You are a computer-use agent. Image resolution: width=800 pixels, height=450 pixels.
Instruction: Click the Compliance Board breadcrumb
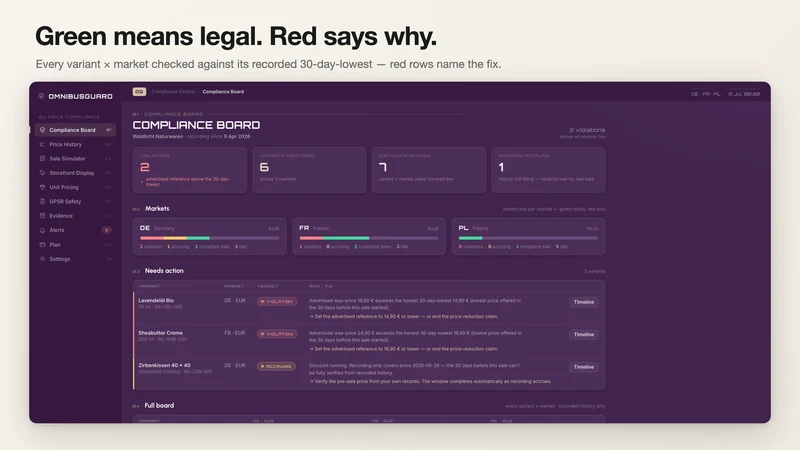[x=223, y=92]
